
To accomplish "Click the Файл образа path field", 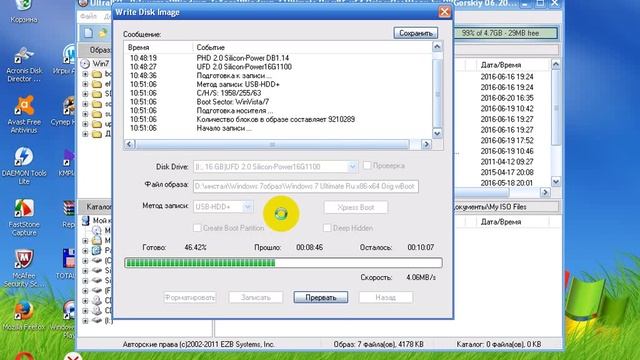I will click(x=306, y=186).
